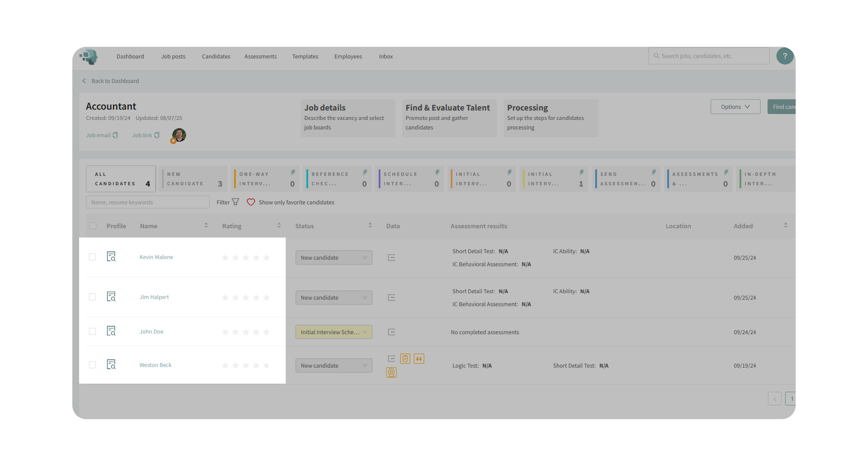The height and width of the screenshot is (466, 868).
Task: Open the Filter funnel icon
Action: tap(235, 202)
